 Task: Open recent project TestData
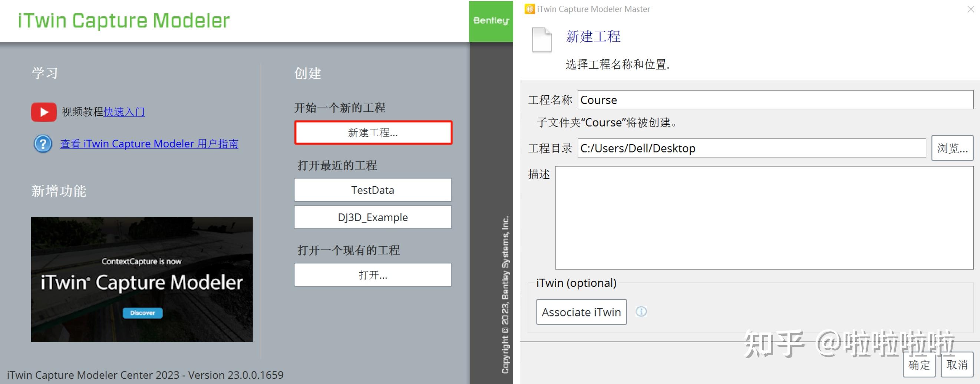372,190
